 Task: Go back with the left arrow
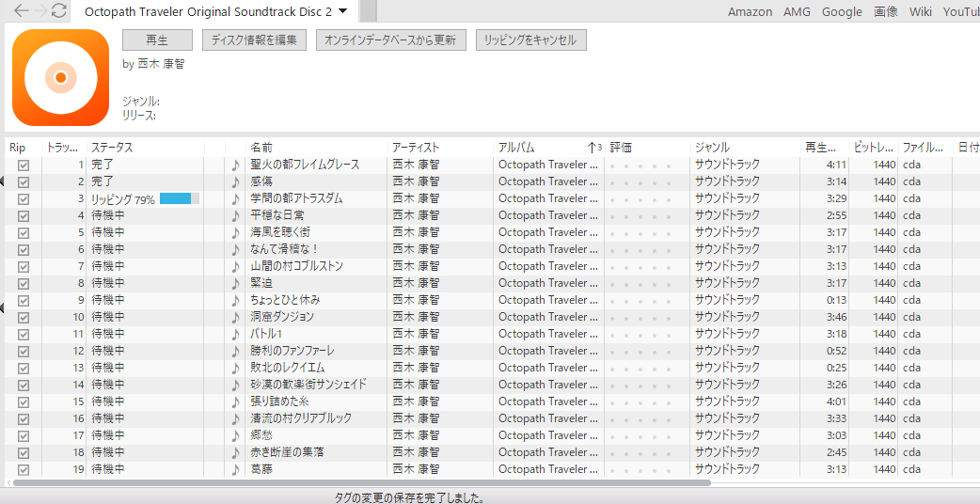[21, 10]
